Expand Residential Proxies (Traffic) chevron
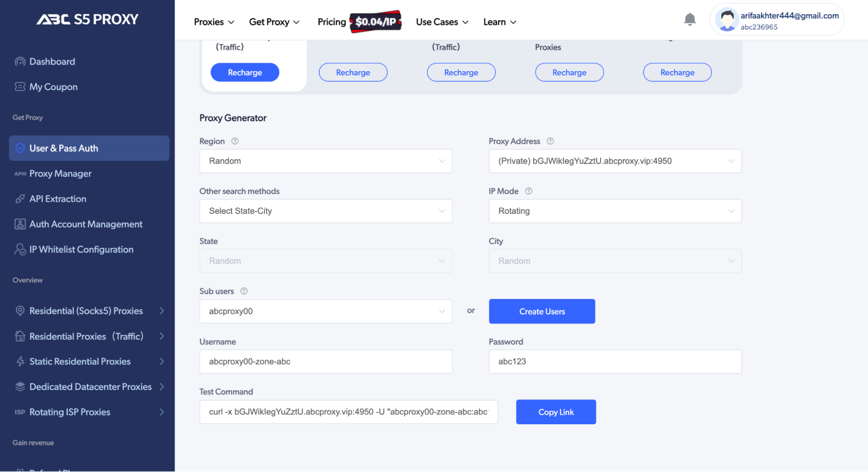 click(x=162, y=336)
